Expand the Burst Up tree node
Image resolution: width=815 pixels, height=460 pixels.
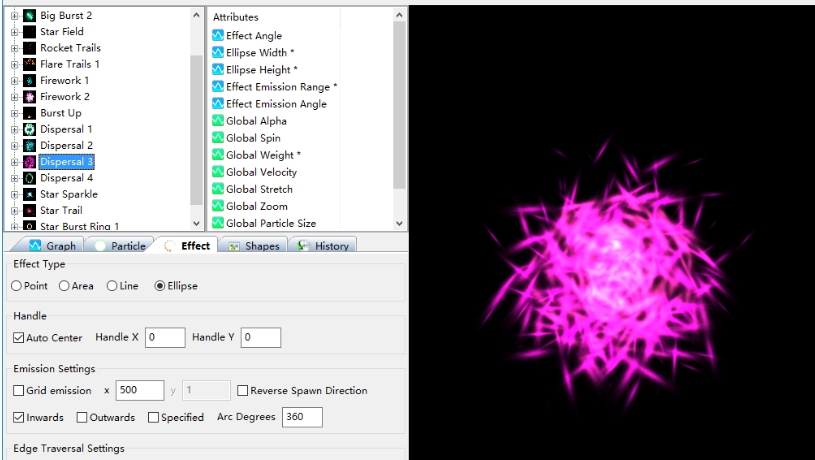point(14,113)
